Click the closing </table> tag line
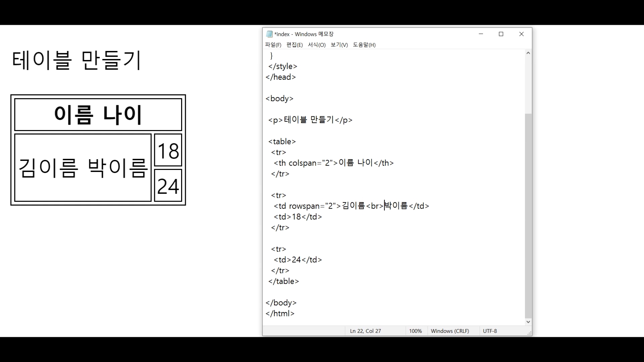The height and width of the screenshot is (362, 644). tap(284, 281)
